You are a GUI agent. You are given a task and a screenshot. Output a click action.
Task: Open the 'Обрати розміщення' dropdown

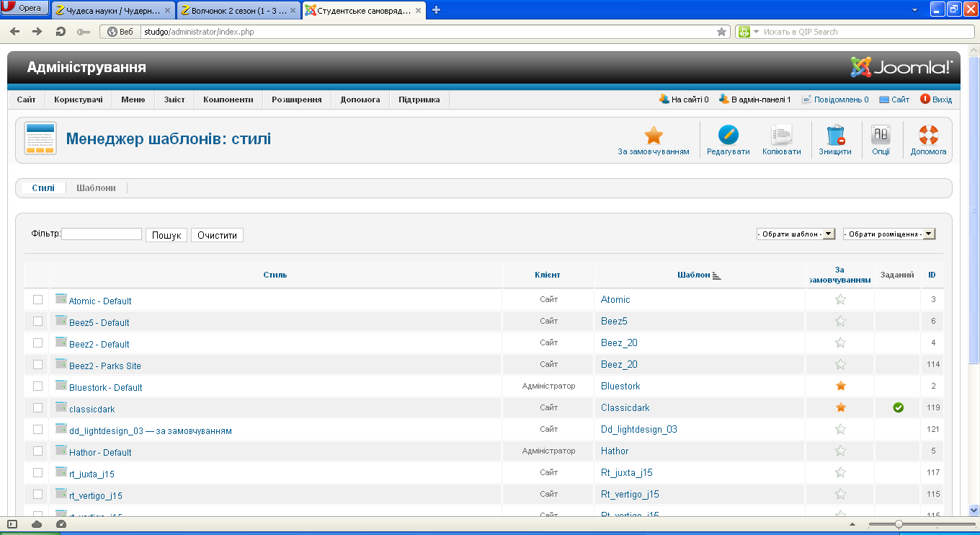pyautogui.click(x=889, y=234)
